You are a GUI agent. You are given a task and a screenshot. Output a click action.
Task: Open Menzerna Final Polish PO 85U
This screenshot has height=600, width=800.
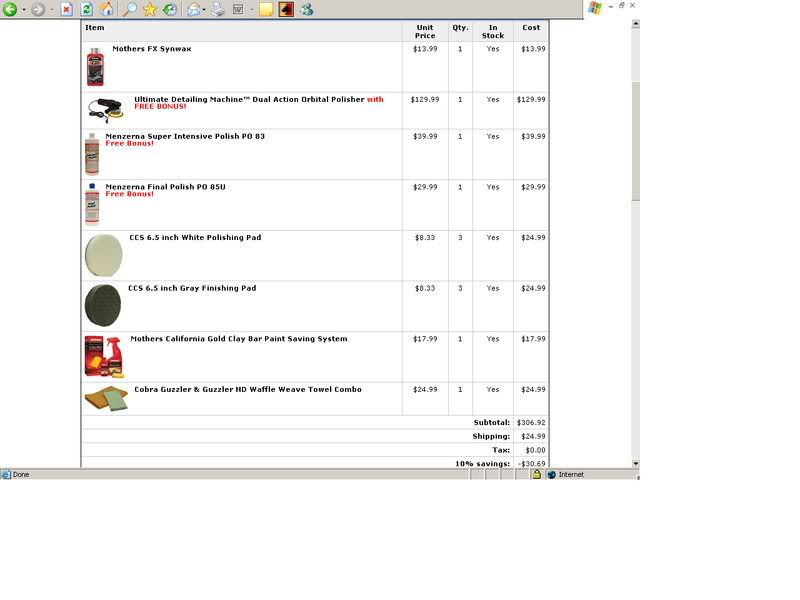click(x=165, y=187)
